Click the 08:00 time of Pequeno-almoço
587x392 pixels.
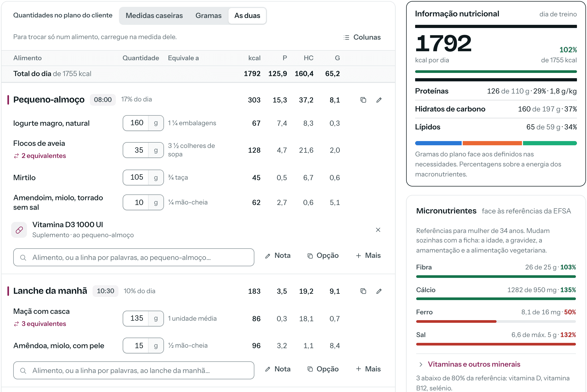point(103,100)
